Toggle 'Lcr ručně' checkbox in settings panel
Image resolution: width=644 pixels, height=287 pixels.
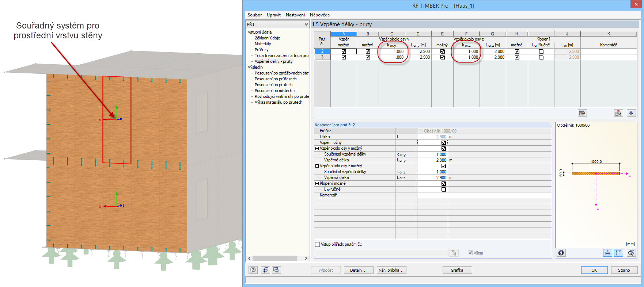(x=443, y=190)
